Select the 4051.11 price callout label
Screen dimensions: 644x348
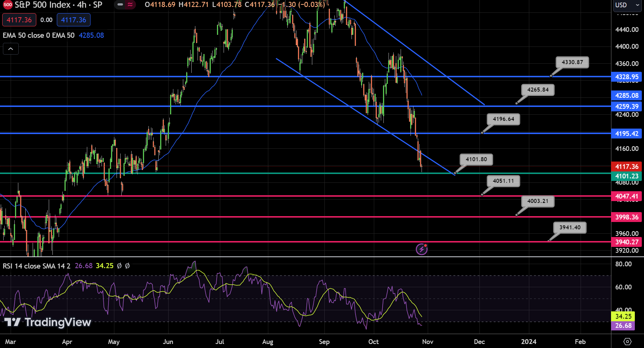503,181
